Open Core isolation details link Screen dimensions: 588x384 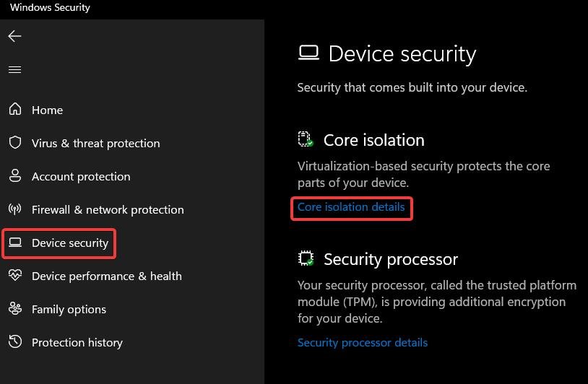coord(351,207)
